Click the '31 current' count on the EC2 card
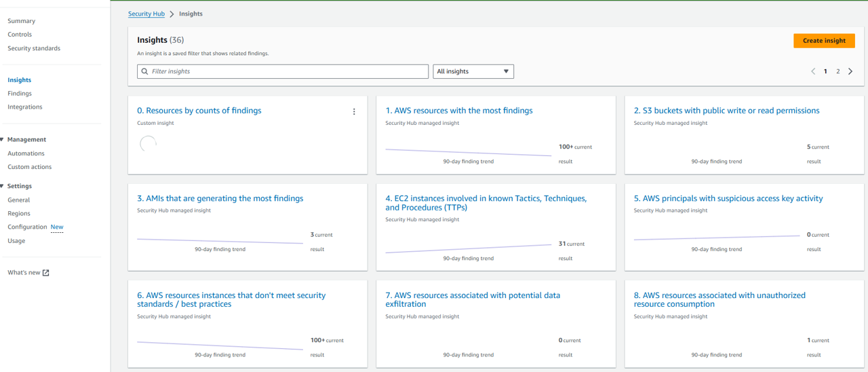The height and width of the screenshot is (372, 868). 572,244
